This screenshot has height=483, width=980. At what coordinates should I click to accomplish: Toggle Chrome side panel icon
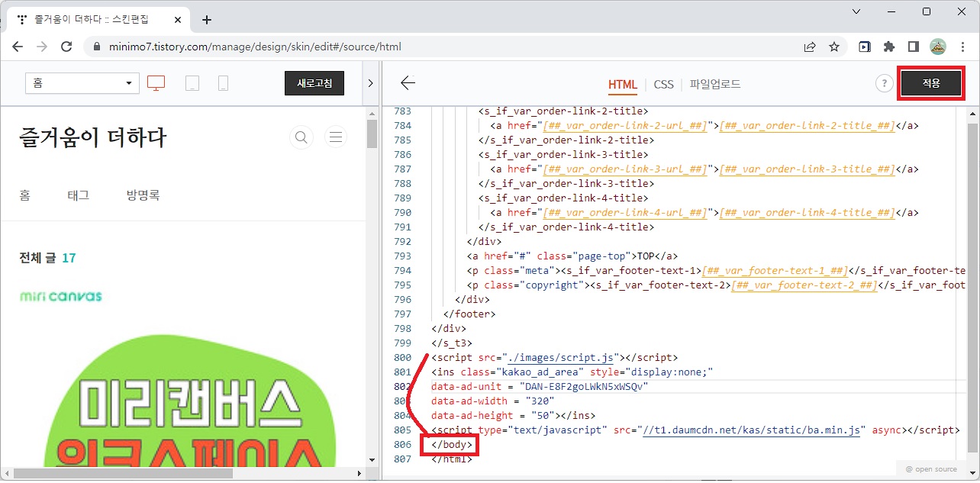pos(914,47)
